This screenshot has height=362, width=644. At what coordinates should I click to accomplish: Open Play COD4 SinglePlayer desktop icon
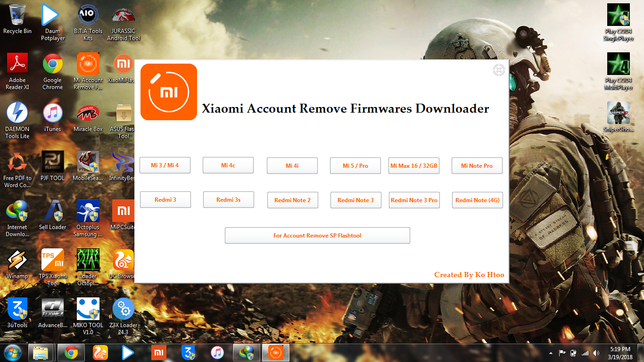coord(619,22)
